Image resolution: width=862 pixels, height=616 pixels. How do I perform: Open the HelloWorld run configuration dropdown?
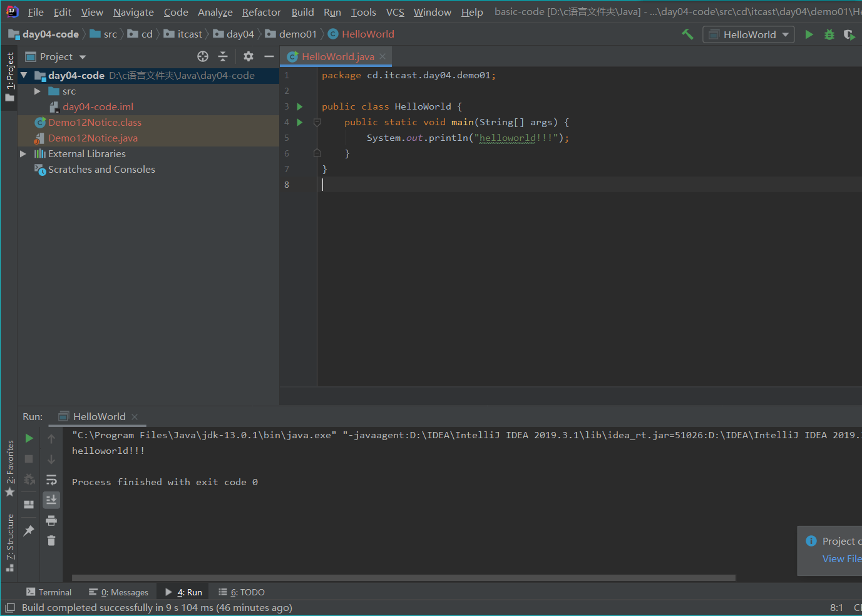(749, 34)
